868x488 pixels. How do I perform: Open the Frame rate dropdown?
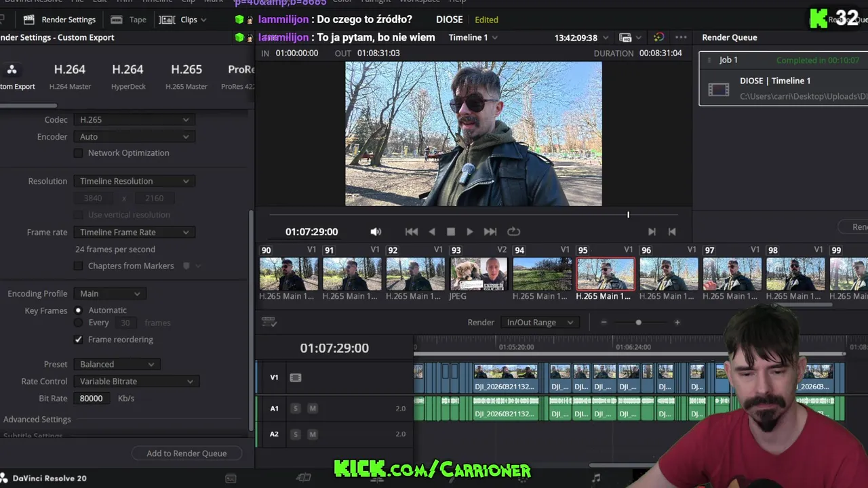pos(134,232)
